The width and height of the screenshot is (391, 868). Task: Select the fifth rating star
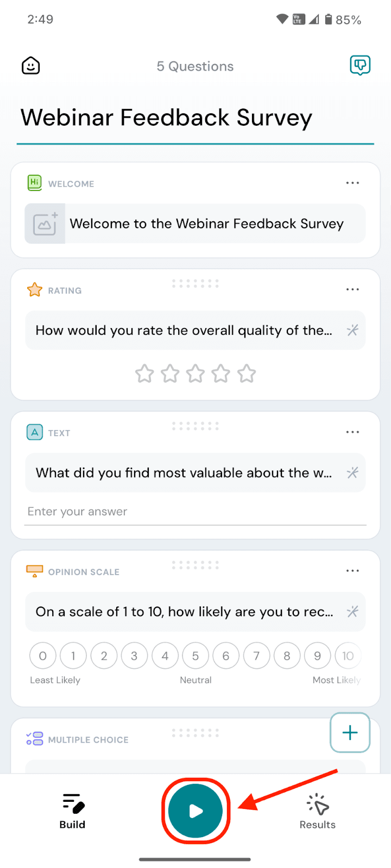tap(247, 374)
